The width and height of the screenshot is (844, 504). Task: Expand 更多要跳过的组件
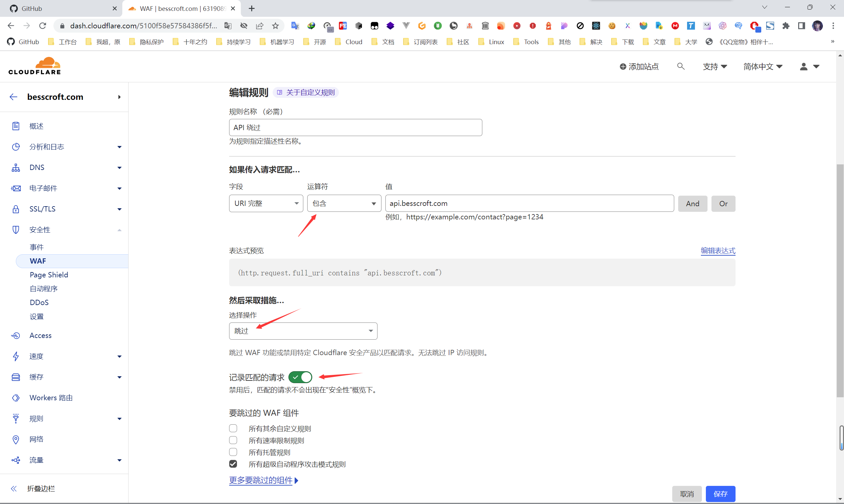click(264, 480)
